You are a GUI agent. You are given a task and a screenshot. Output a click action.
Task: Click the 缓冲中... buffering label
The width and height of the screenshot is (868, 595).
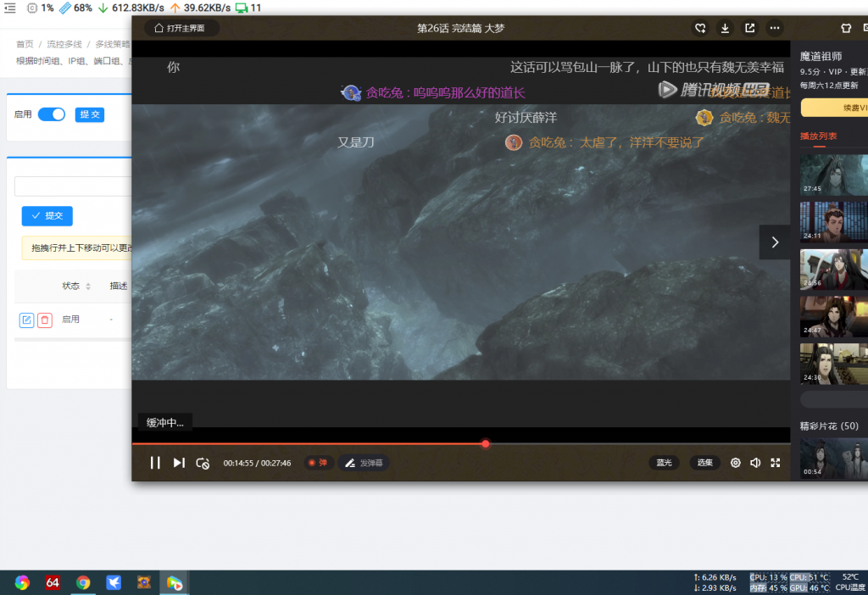pyautogui.click(x=165, y=423)
